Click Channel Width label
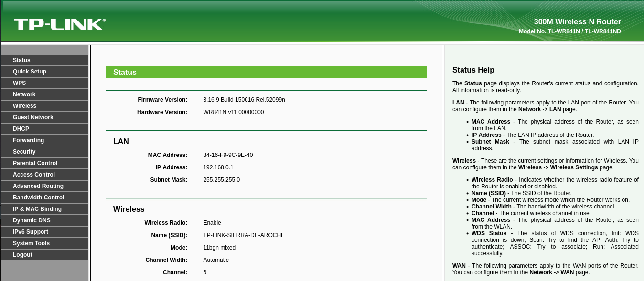This screenshot has width=644, height=281. point(167,260)
